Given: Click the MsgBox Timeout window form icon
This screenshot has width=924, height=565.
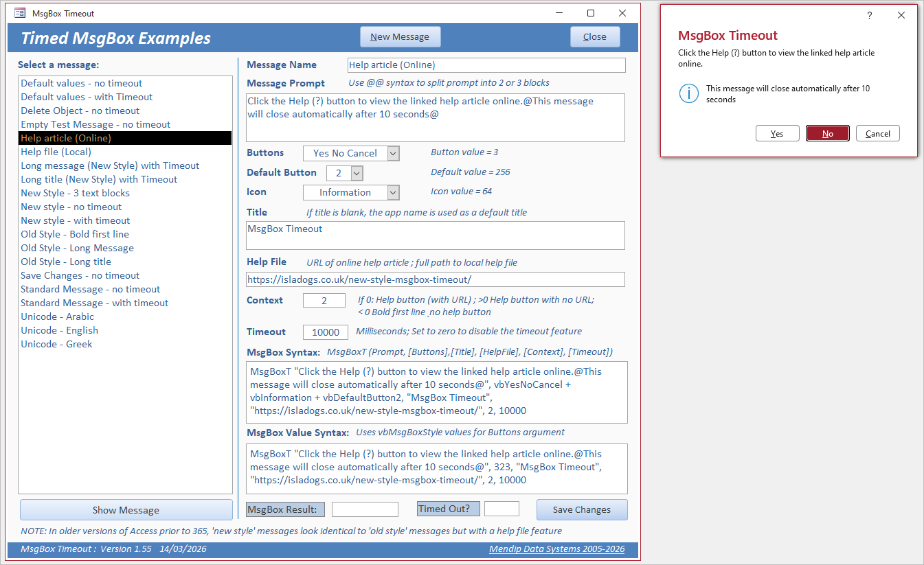Looking at the screenshot, I should tap(20, 13).
